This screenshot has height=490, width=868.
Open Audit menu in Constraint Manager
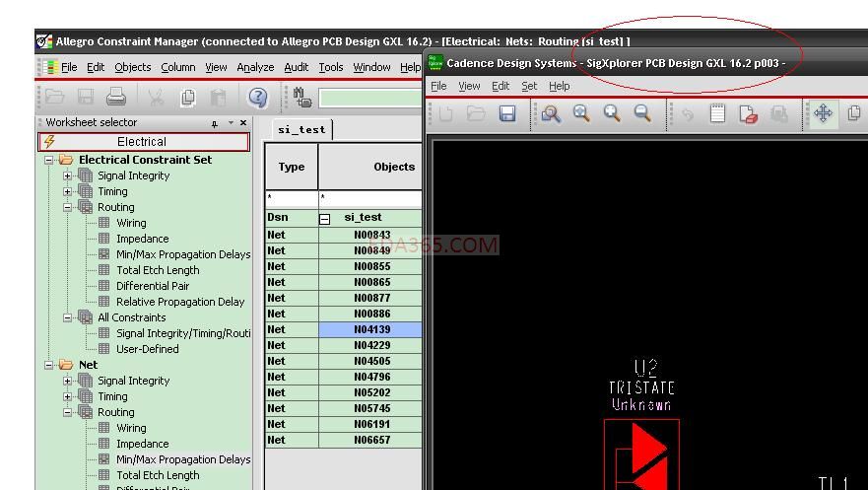point(297,67)
